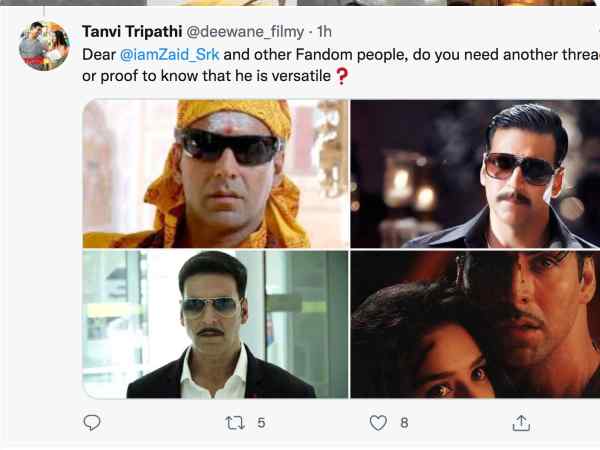Viewport: 600px width, 450px height.
Task: Click the reply speech bubble icon
Action: [92, 423]
